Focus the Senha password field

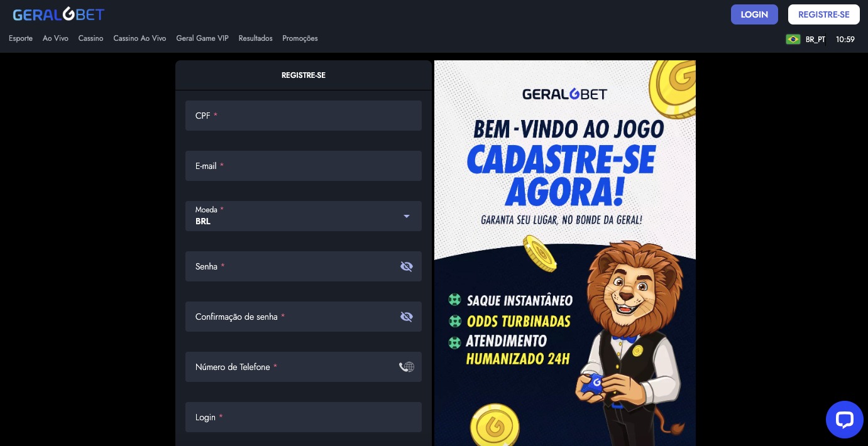[304, 266]
